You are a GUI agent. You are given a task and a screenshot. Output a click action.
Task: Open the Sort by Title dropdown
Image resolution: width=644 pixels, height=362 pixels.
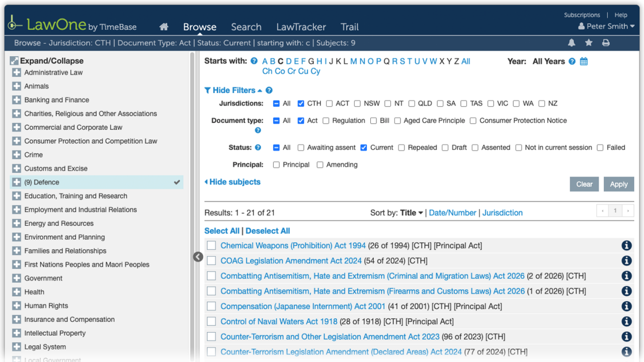[412, 213]
